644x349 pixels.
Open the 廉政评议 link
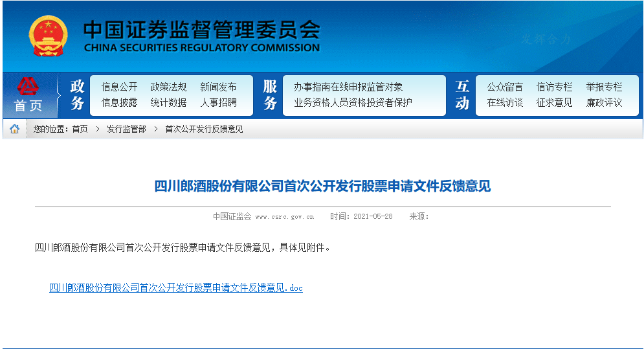click(x=604, y=102)
